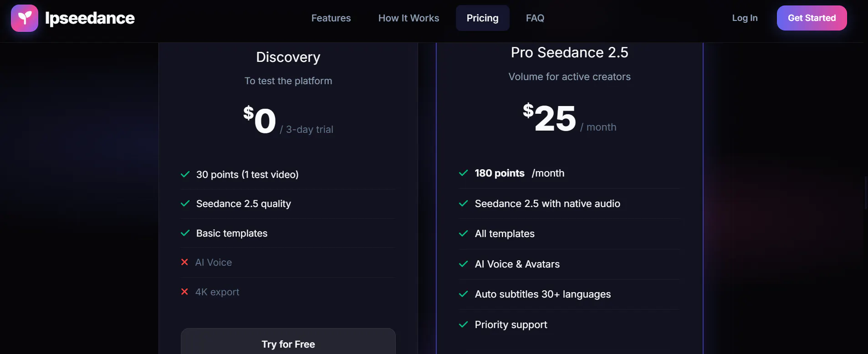
Task: Open the Features nav item
Action: pos(331,18)
